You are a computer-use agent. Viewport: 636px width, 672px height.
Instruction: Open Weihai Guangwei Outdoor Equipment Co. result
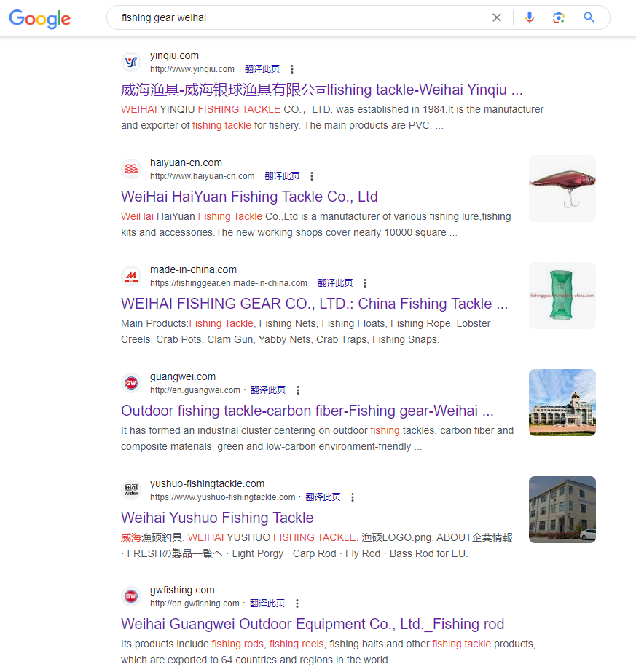tap(313, 625)
